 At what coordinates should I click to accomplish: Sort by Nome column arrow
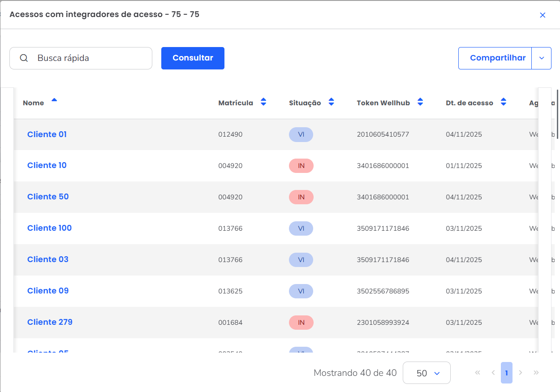[x=54, y=100]
